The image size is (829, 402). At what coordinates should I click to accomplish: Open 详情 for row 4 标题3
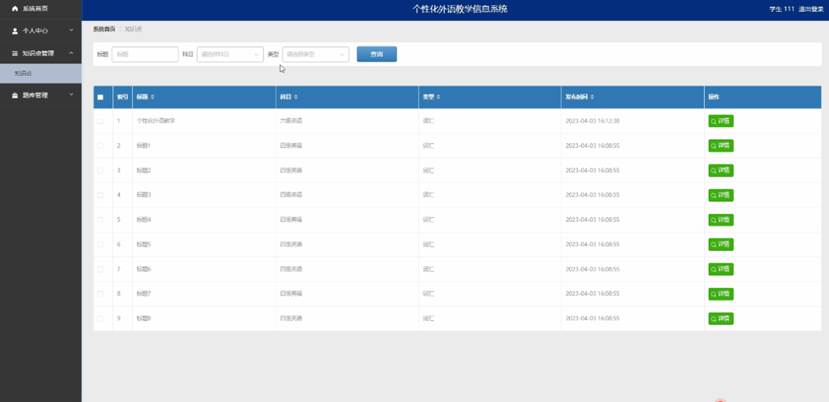pyautogui.click(x=721, y=195)
